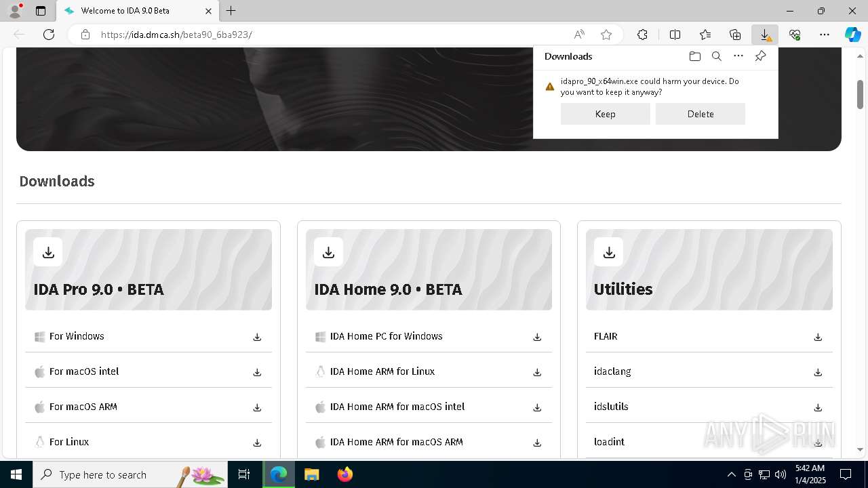Screen dimensions: 868x488
Task: Refresh the page
Action: (49, 35)
